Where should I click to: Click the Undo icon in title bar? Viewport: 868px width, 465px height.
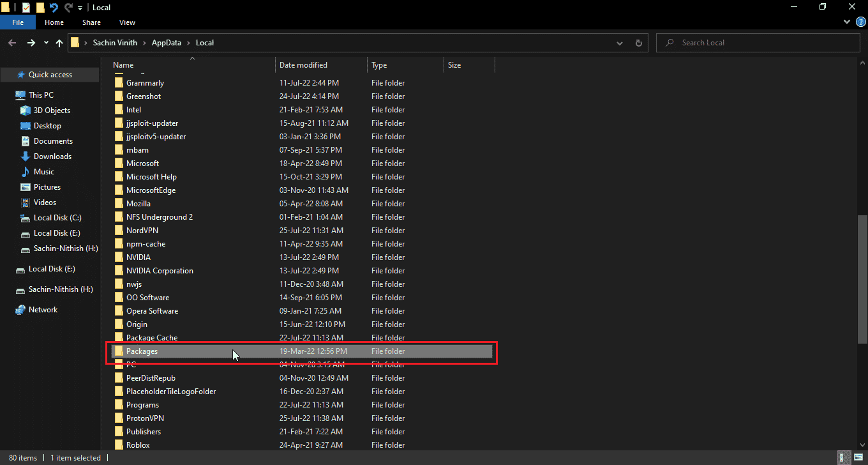click(54, 8)
